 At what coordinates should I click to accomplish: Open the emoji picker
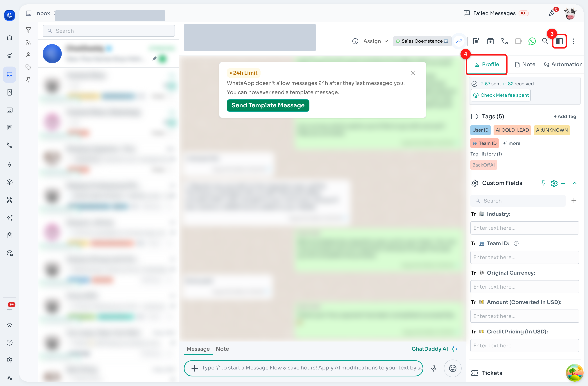point(452,368)
